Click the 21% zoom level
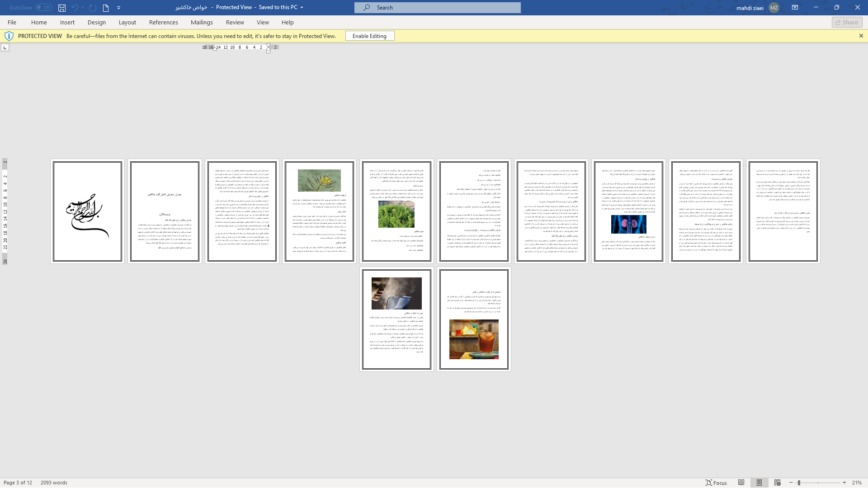 click(857, 483)
